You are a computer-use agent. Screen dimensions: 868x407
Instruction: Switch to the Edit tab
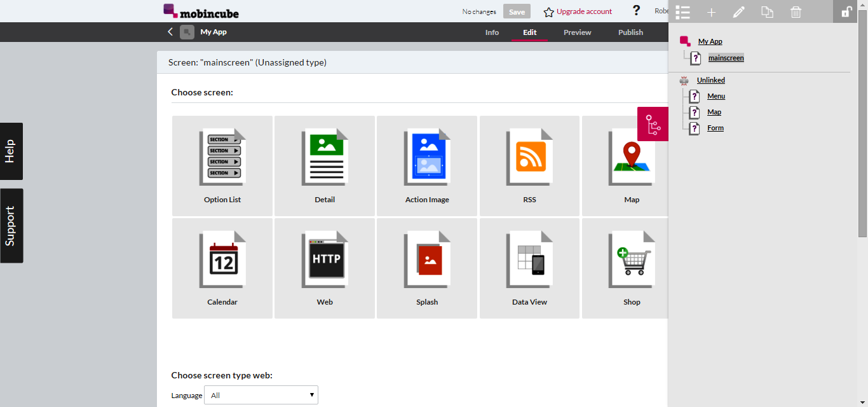click(x=529, y=32)
